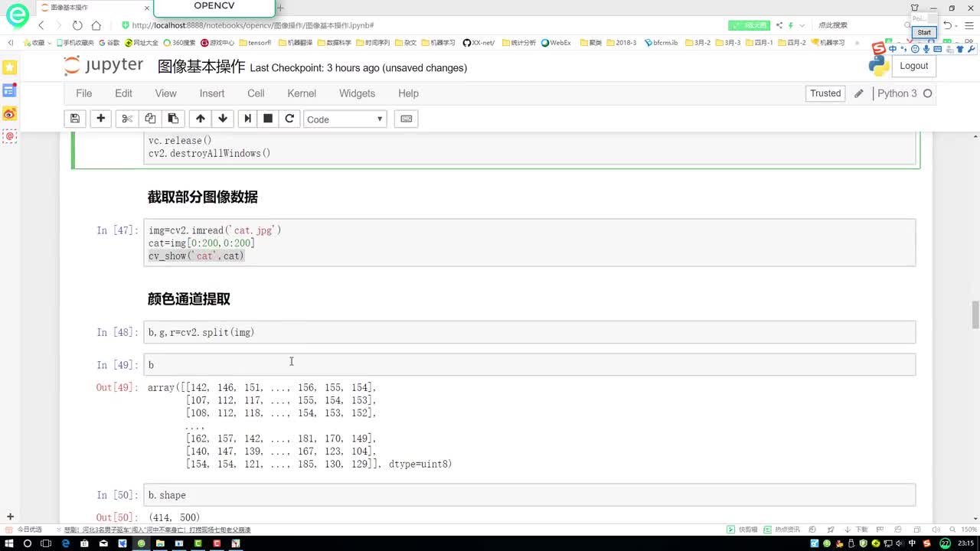
Task: Click the 下载 download button in status bar
Action: click(857, 530)
